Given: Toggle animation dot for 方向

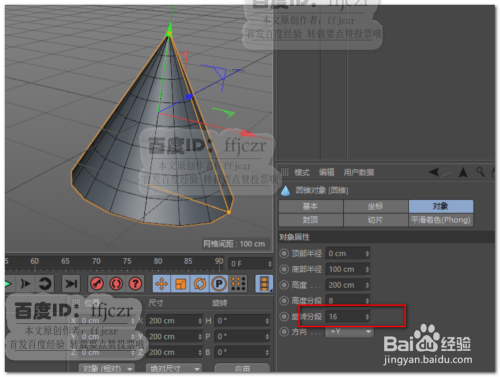Looking at the screenshot, I should click(x=284, y=332).
